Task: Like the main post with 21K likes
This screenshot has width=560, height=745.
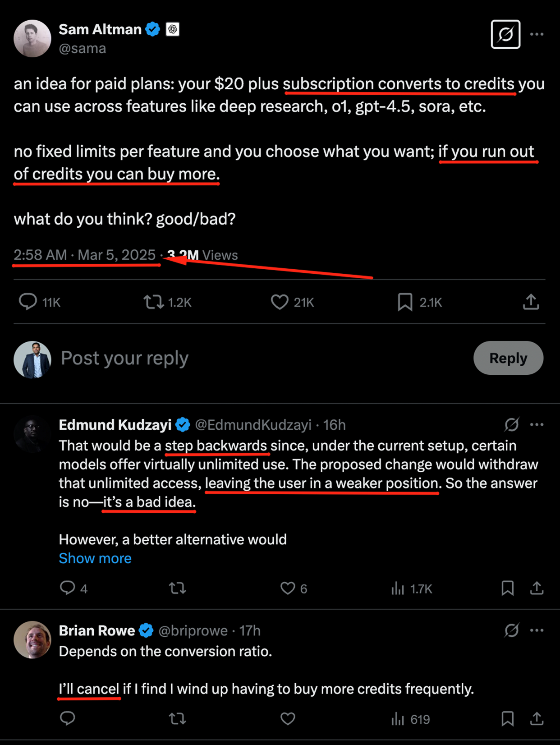Action: (x=280, y=302)
